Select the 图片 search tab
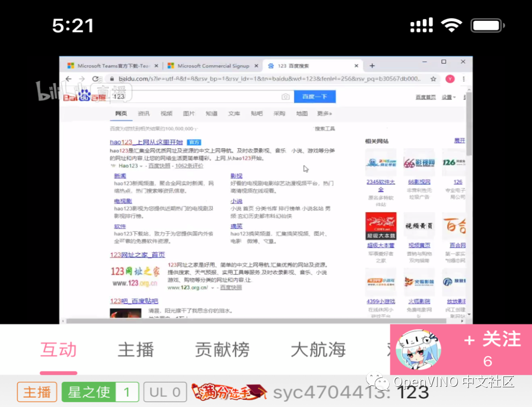Viewport: 532px width, 407px height. 189,113
